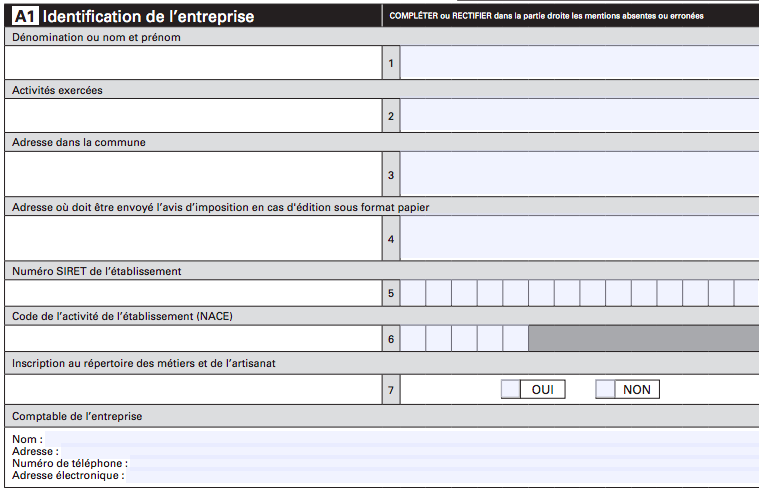Click the Identification de l'entreprise heading
This screenshot has height=488, width=759.
pos(148,16)
